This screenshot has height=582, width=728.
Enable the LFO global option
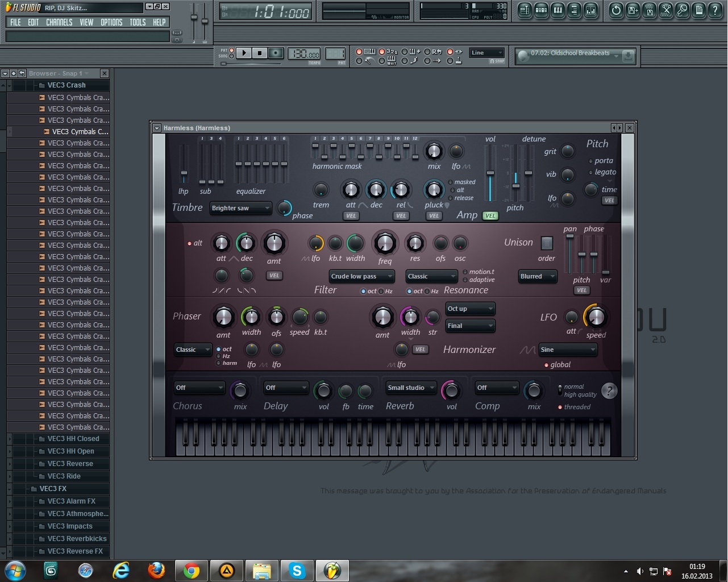557,365
